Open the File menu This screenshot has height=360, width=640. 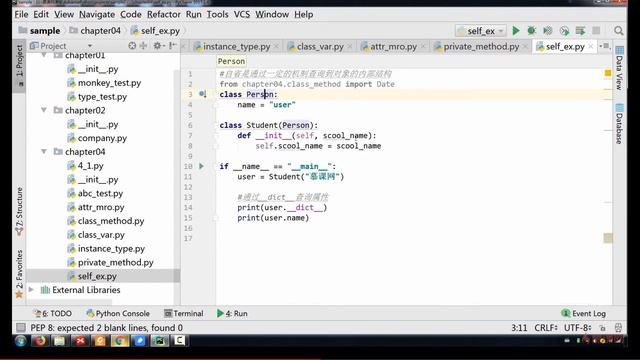[x=21, y=14]
